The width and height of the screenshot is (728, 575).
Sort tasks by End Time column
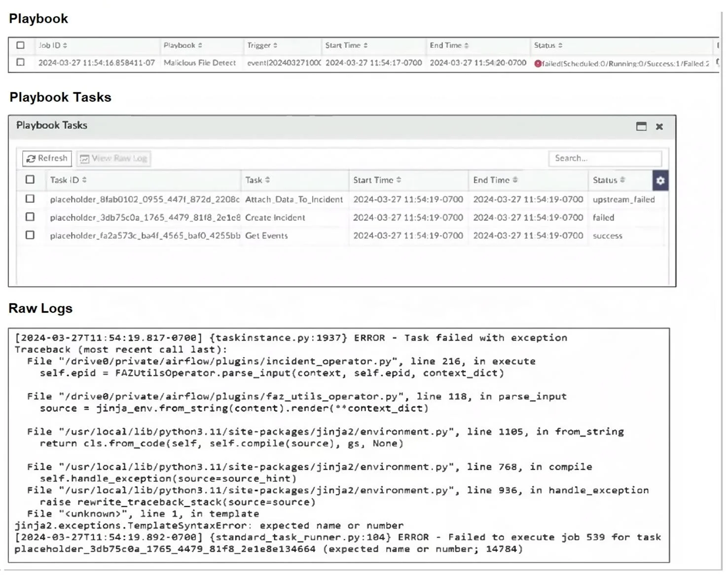tap(495, 180)
